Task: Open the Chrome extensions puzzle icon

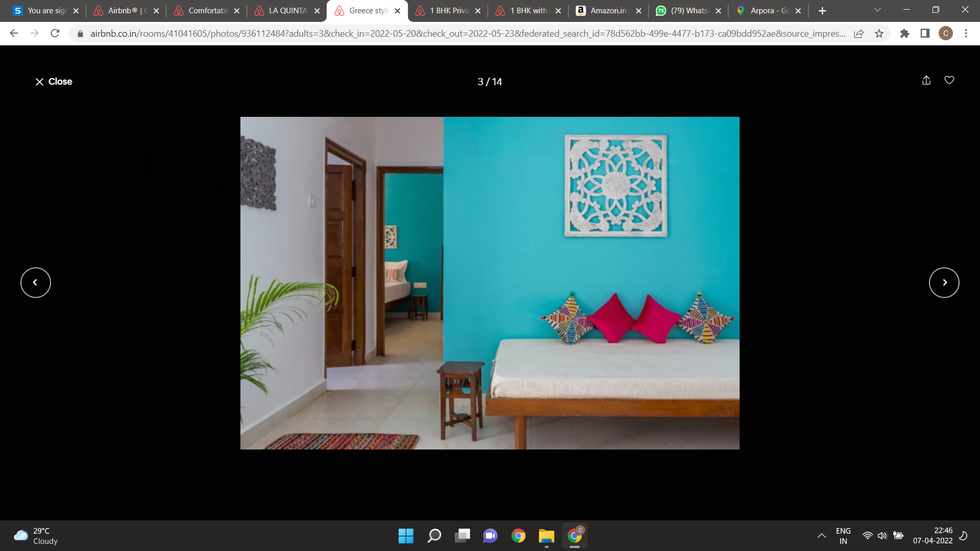Action: (904, 34)
